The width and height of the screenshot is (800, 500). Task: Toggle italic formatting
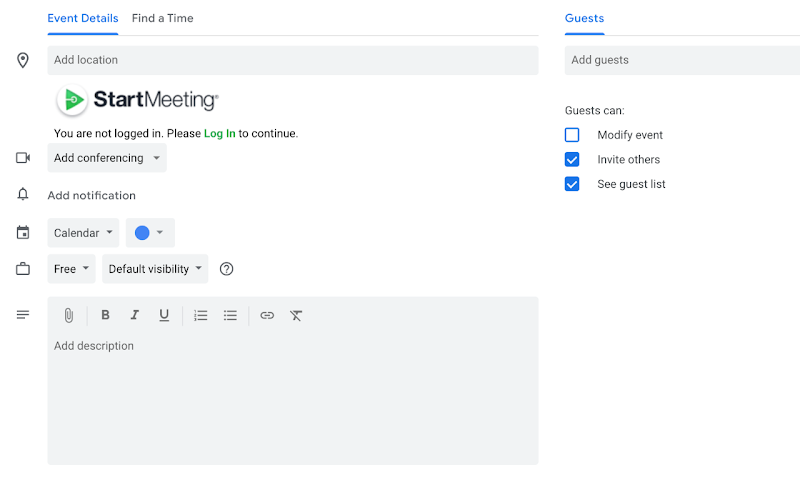pos(135,315)
